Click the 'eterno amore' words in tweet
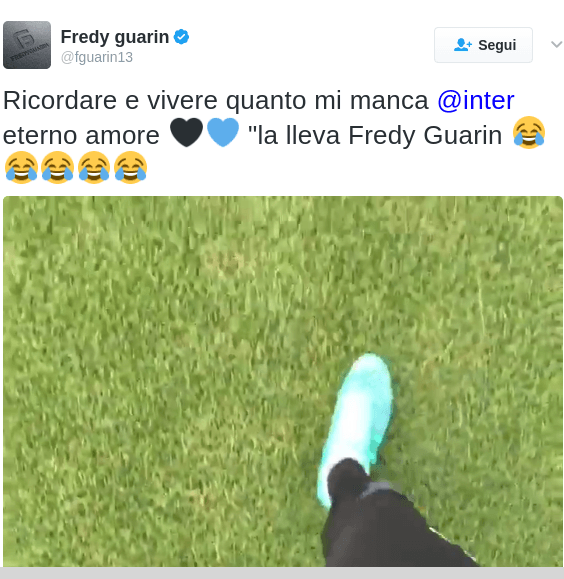Image resolution: width=564 pixels, height=579 pixels. click(81, 135)
